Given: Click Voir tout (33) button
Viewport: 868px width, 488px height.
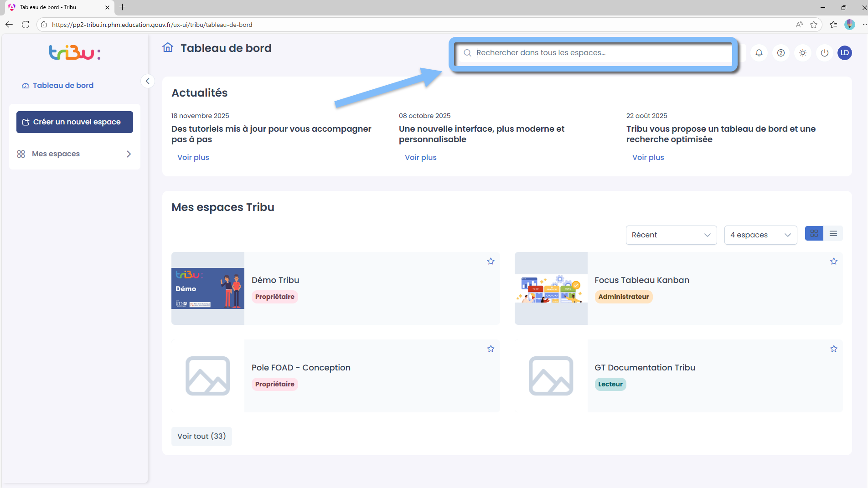Looking at the screenshot, I should (x=201, y=437).
